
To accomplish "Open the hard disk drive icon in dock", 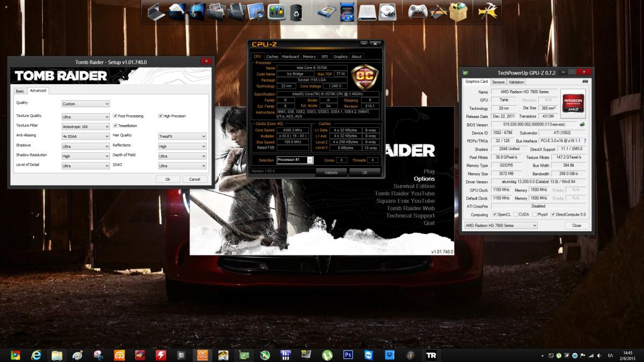I will click(386, 11).
